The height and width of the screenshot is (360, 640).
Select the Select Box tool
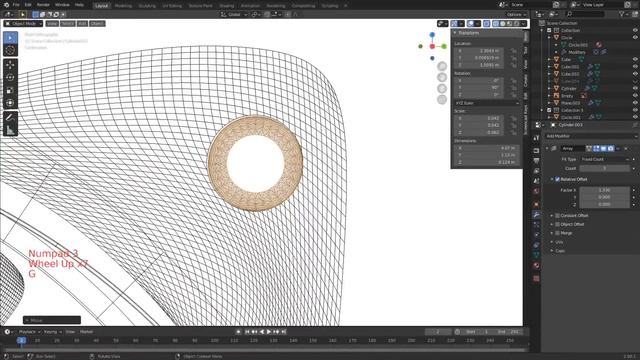click(x=11, y=38)
